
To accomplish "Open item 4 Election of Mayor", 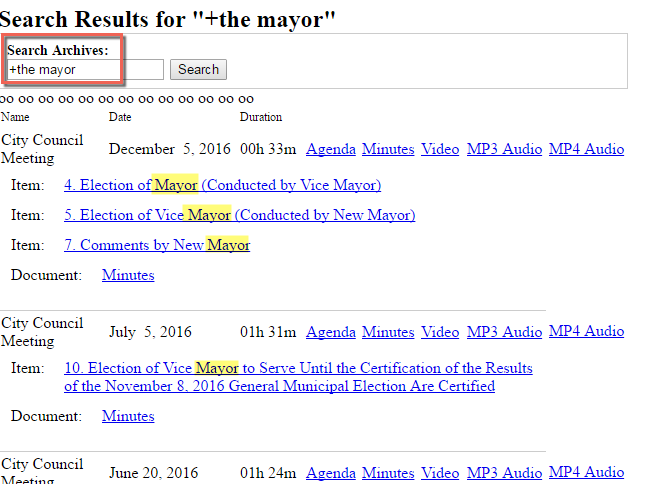I will 222,185.
